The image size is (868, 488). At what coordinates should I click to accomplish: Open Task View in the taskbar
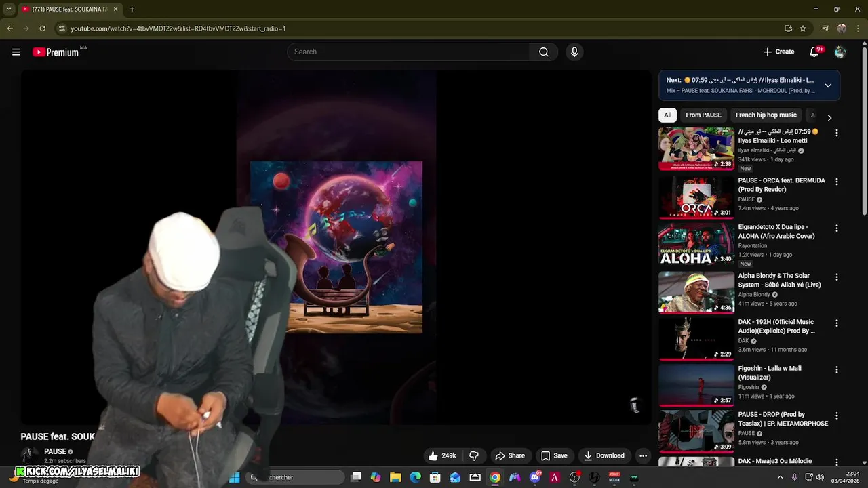[x=356, y=477]
